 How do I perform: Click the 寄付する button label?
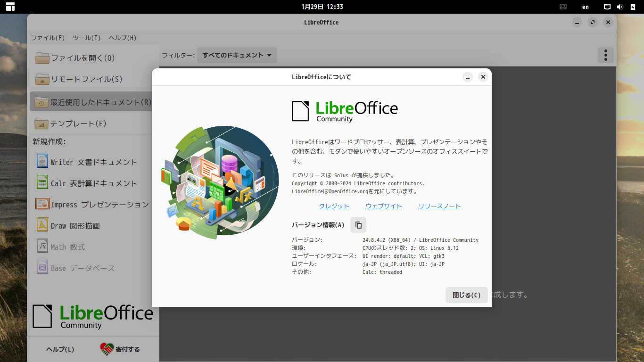(128, 349)
